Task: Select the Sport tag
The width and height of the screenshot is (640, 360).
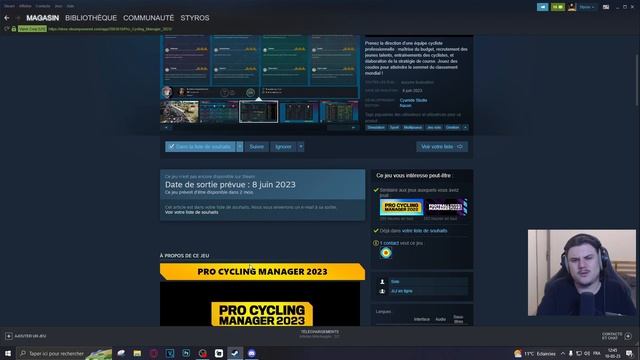Action: (394, 127)
